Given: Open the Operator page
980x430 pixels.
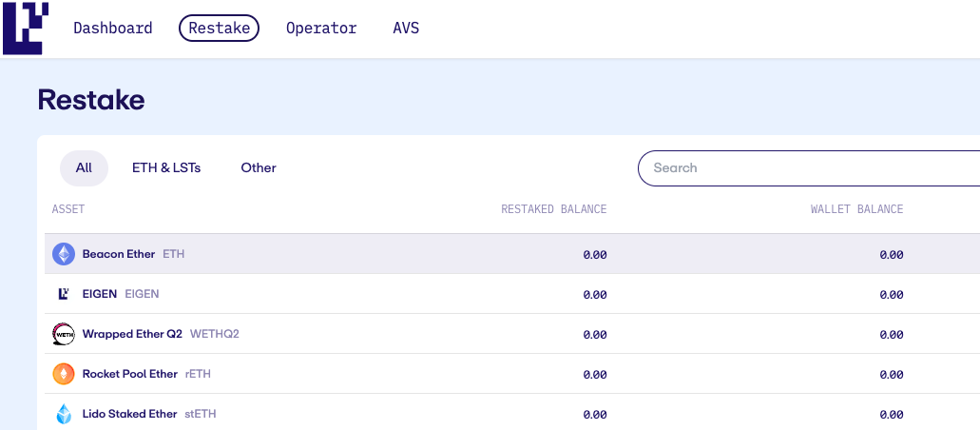Looking at the screenshot, I should [x=321, y=28].
